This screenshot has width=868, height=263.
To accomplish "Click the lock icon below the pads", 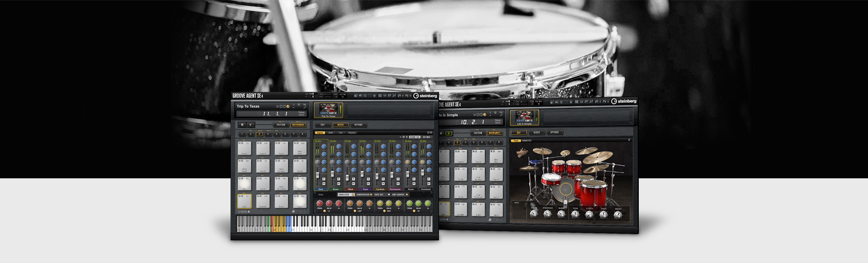I will pos(248,211).
